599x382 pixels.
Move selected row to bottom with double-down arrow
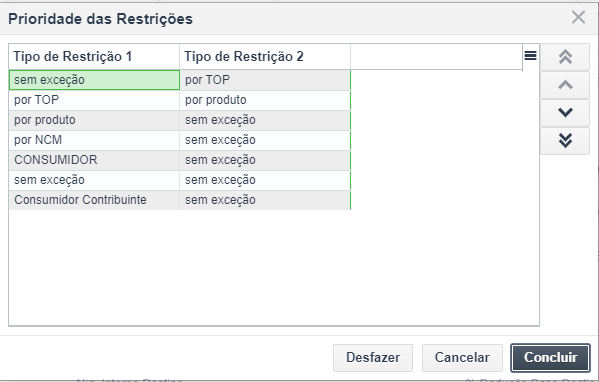[565, 141]
